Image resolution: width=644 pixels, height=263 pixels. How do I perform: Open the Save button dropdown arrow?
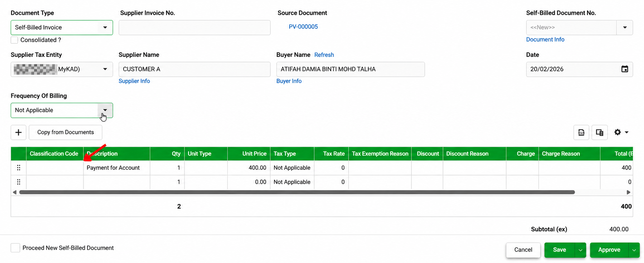click(580, 250)
